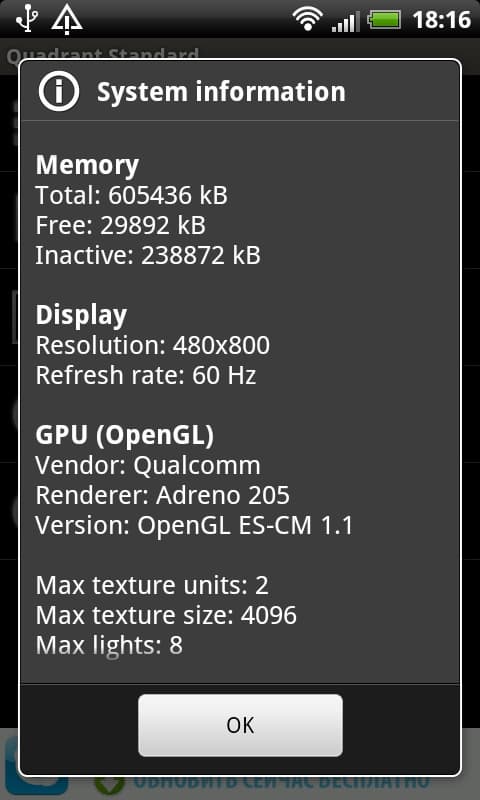The height and width of the screenshot is (800, 480).
Task: Tap the Total: 605436 kB line
Action: (132, 195)
